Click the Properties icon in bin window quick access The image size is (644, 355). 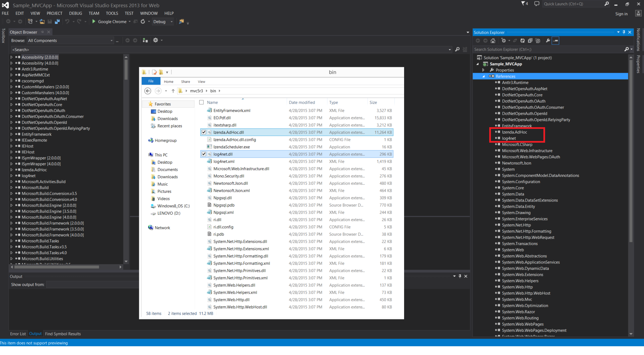click(x=154, y=72)
